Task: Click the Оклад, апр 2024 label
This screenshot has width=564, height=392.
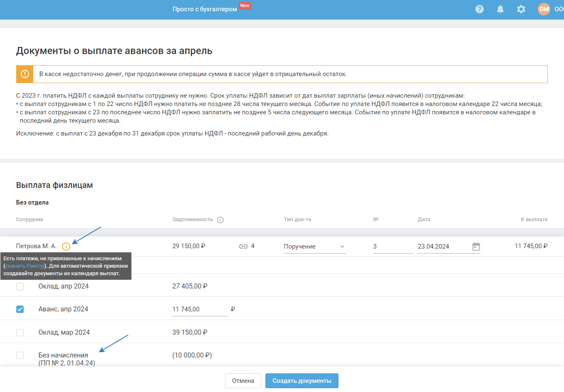Action: click(x=64, y=286)
